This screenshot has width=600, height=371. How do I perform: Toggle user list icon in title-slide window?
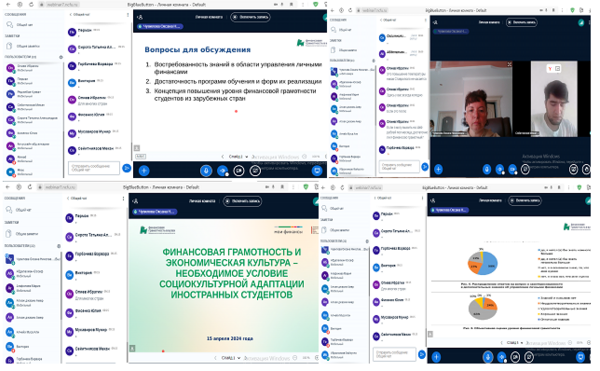point(135,201)
